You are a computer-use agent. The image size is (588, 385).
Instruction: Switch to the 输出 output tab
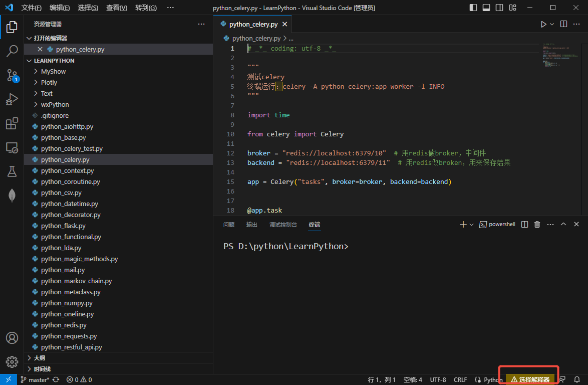(251, 225)
